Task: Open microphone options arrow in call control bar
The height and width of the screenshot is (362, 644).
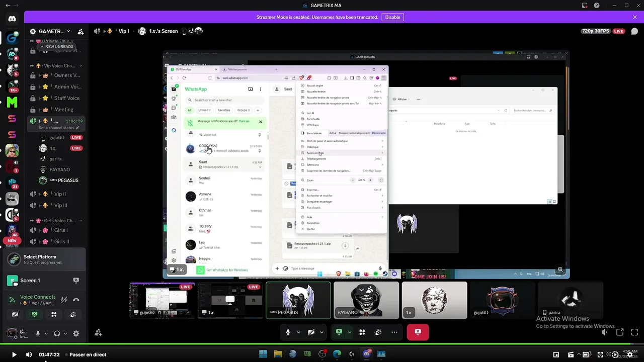Action: click(x=298, y=332)
